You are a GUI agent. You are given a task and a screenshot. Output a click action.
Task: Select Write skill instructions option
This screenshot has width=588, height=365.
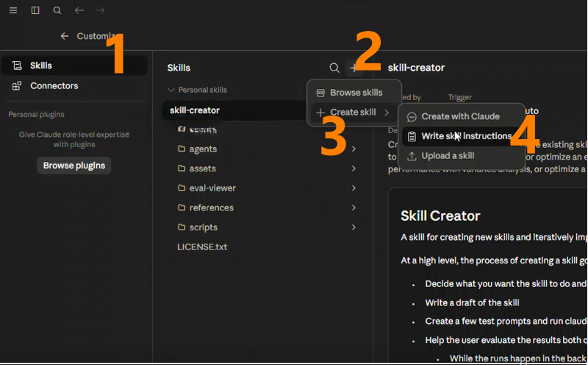(462, 136)
